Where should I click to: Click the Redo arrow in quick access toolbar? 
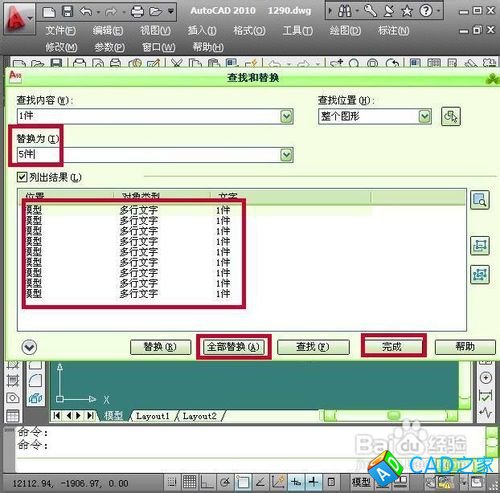click(x=111, y=12)
